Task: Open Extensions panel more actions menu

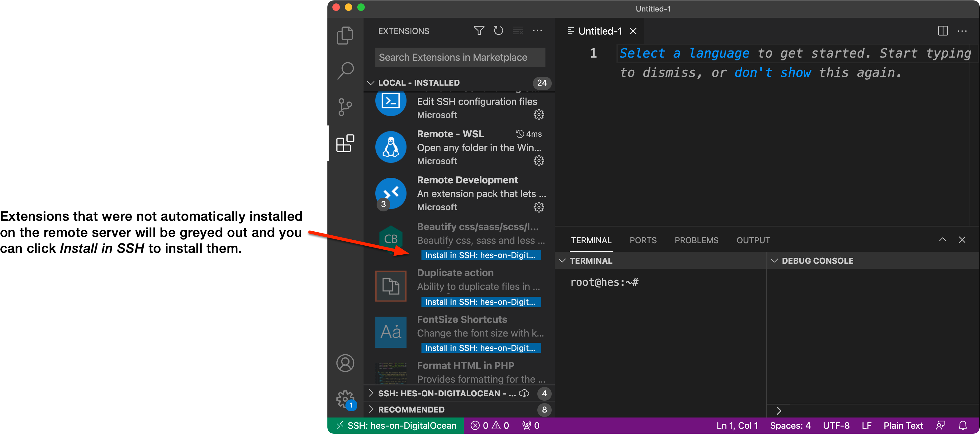Action: [537, 31]
